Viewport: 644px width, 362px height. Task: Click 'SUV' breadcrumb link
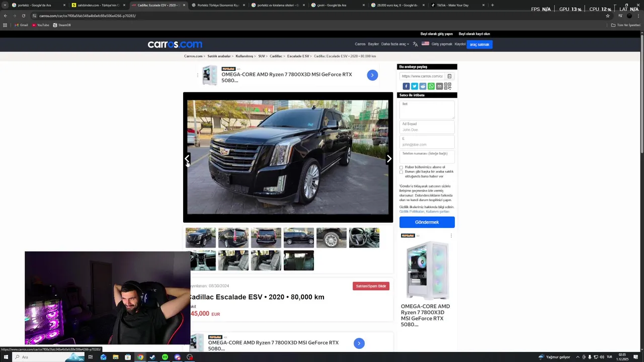(x=262, y=56)
